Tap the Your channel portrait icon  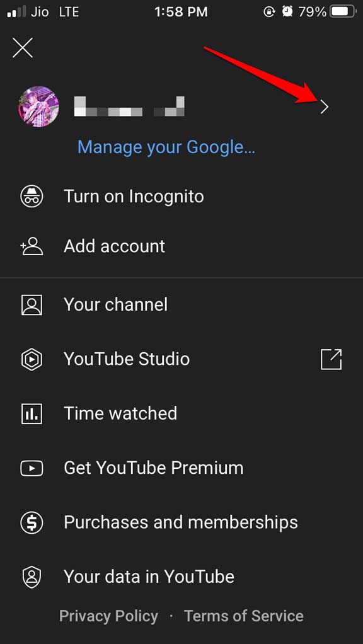[x=32, y=305]
